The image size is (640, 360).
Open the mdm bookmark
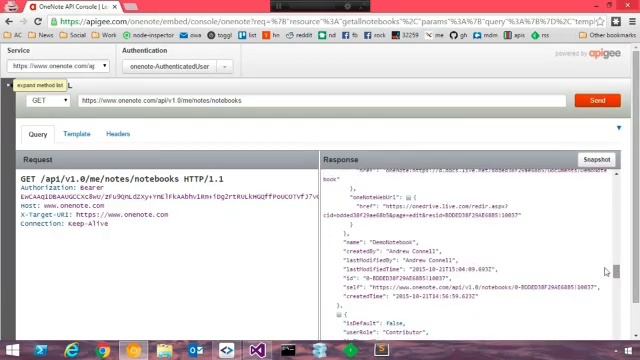485,36
